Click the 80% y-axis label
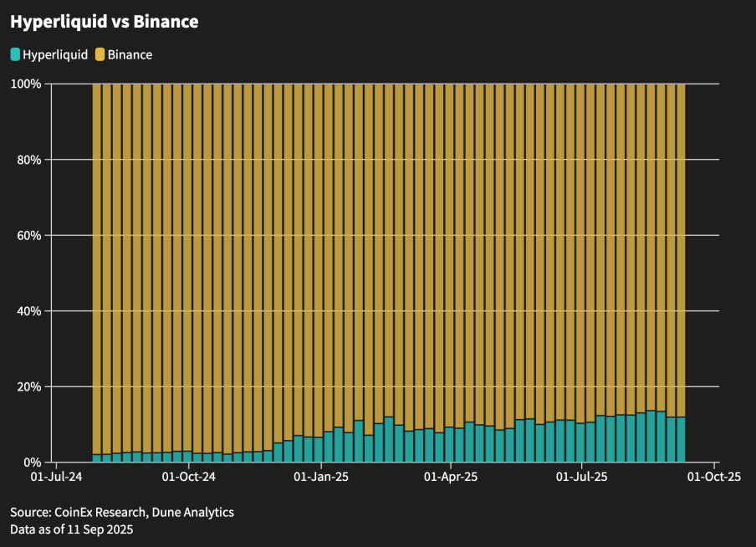This screenshot has width=756, height=547. coord(29,160)
